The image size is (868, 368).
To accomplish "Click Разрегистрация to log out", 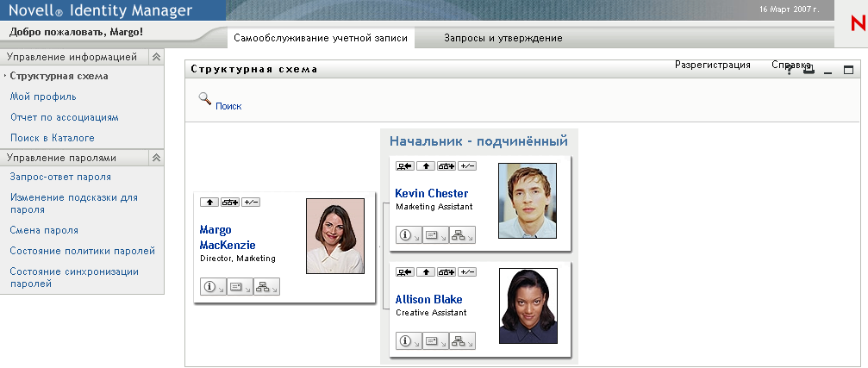I will point(713,65).
